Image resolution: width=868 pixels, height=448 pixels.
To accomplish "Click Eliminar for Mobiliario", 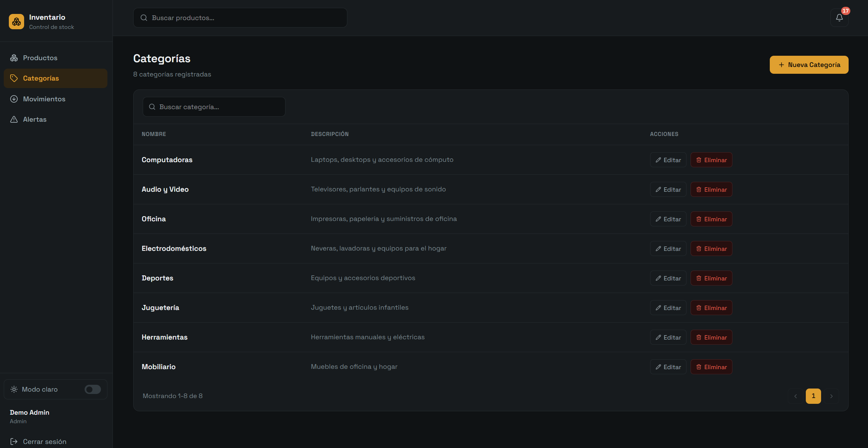I will (x=711, y=367).
